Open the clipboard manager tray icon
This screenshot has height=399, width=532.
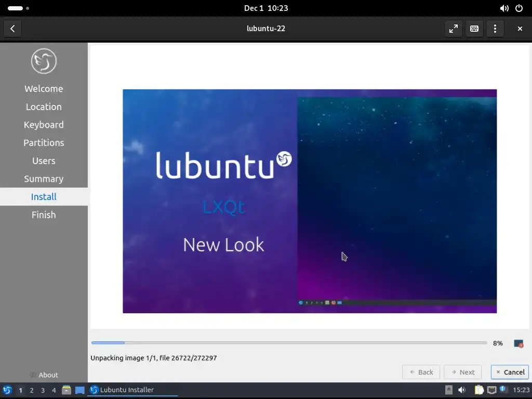478,390
